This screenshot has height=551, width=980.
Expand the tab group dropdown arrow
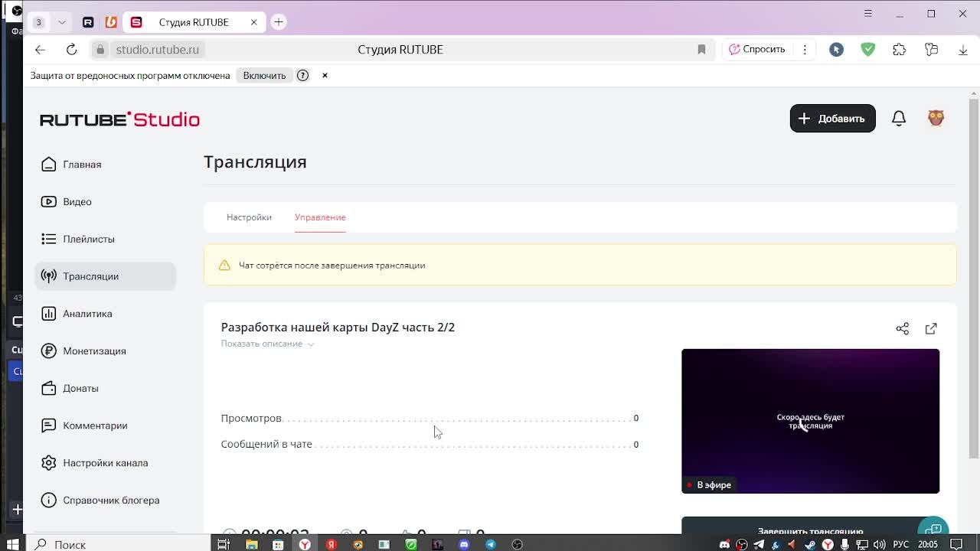click(62, 22)
